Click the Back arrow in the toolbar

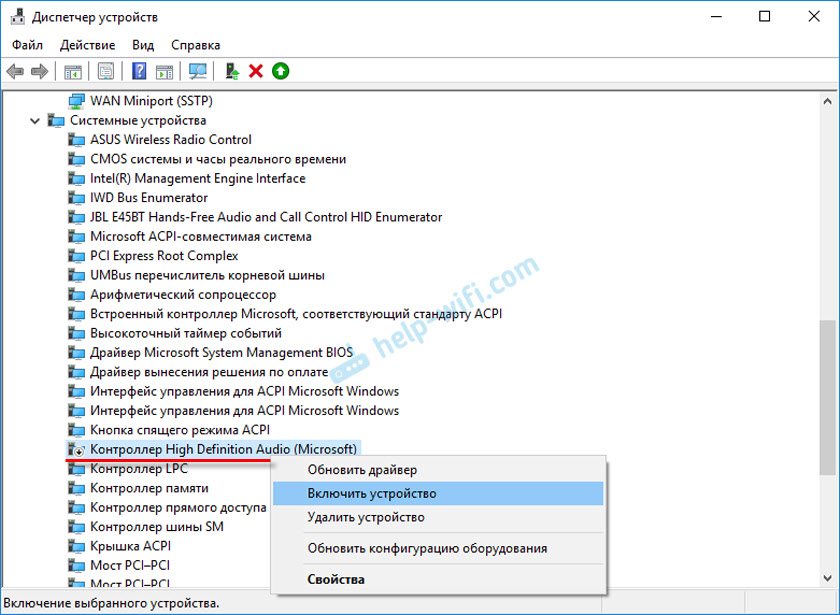pos(15,71)
